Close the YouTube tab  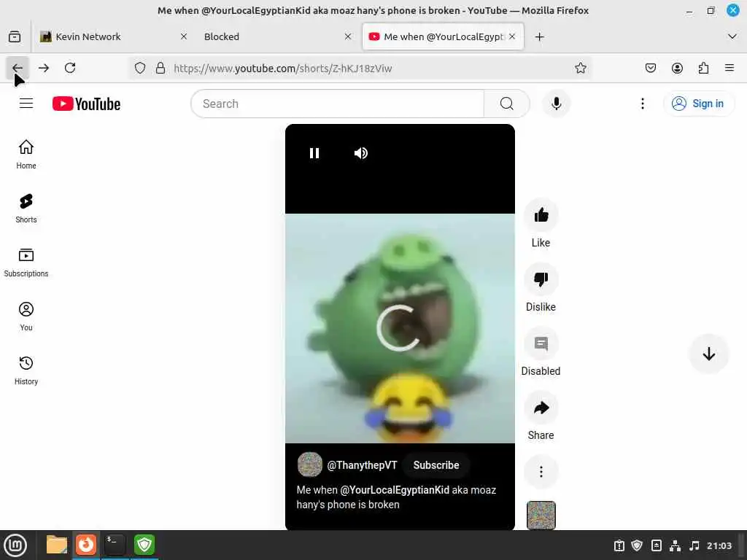(x=512, y=36)
